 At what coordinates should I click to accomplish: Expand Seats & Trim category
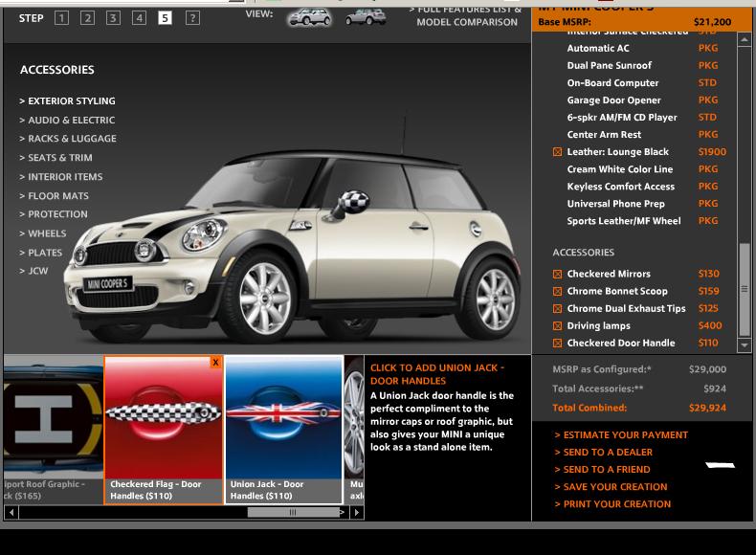point(56,158)
